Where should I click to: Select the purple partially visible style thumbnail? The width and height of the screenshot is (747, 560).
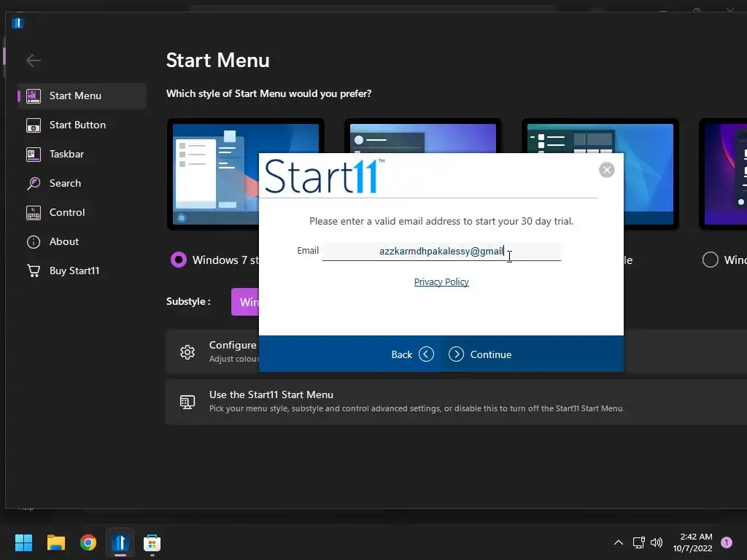pyautogui.click(x=723, y=174)
